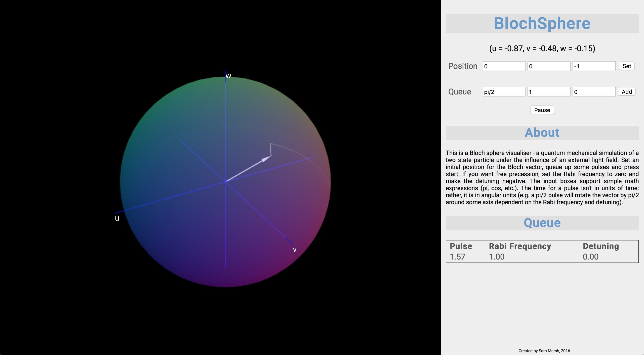Click the u, v, w coordinates readout
This screenshot has height=355, width=644.
pyautogui.click(x=542, y=48)
